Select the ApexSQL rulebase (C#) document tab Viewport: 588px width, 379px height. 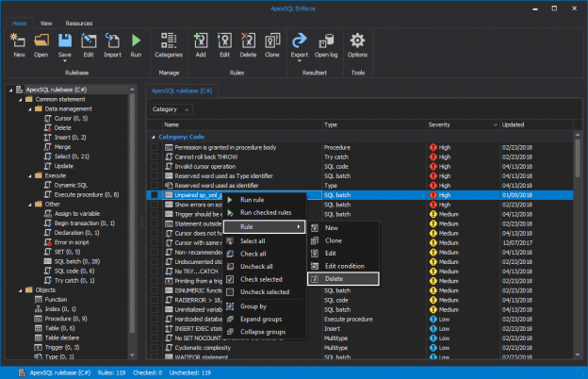pos(182,91)
